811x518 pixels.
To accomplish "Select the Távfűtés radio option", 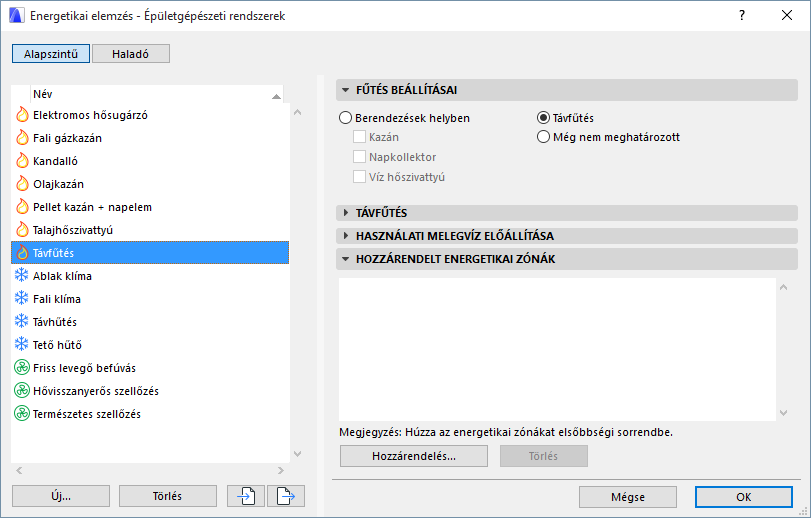I will click(543, 118).
